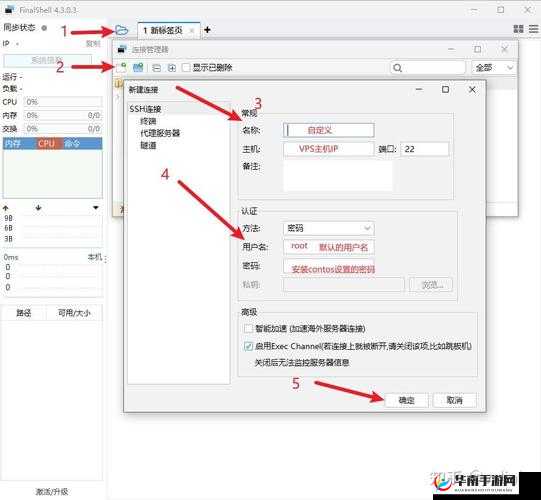Image resolution: width=541 pixels, height=500 pixels.
Task: Select 终端 in the settings tree
Action: click(148, 121)
